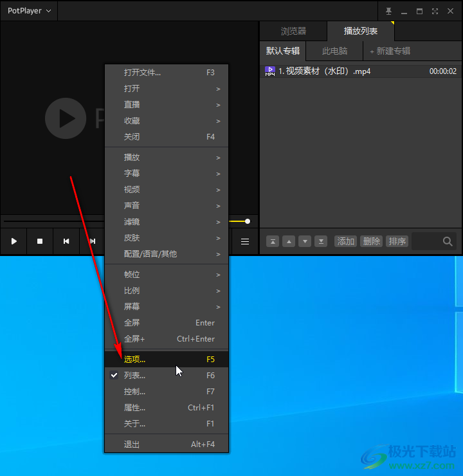Click the Stop button

coord(40,241)
